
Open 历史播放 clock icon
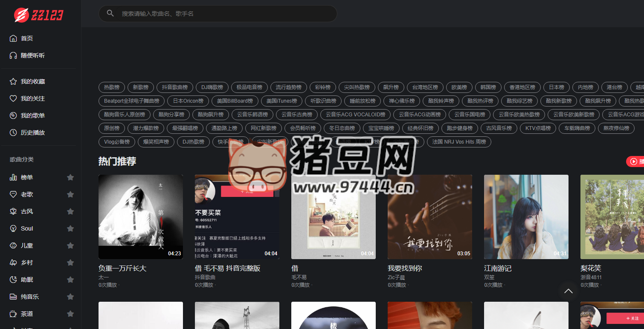[13, 133]
